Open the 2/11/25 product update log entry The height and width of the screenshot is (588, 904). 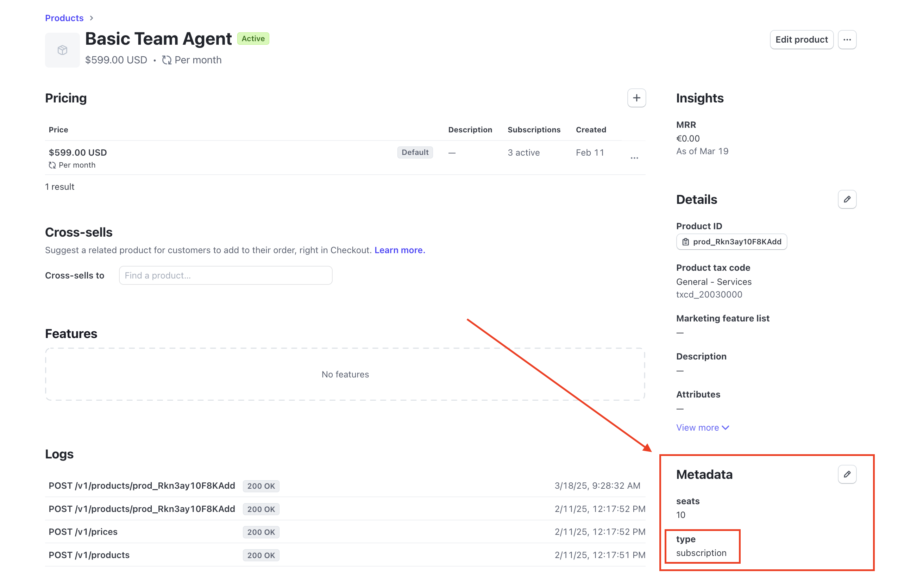click(x=141, y=509)
